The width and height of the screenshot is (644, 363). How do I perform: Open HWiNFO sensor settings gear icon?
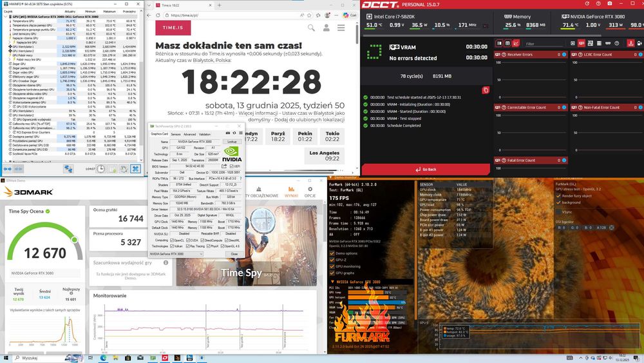click(124, 168)
